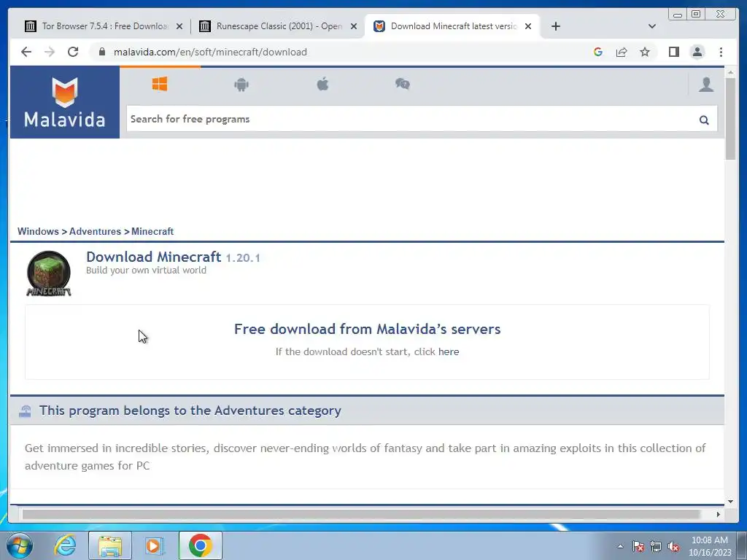Screen dimensions: 747x560
Task: Go back to previous page
Action: 26,52
